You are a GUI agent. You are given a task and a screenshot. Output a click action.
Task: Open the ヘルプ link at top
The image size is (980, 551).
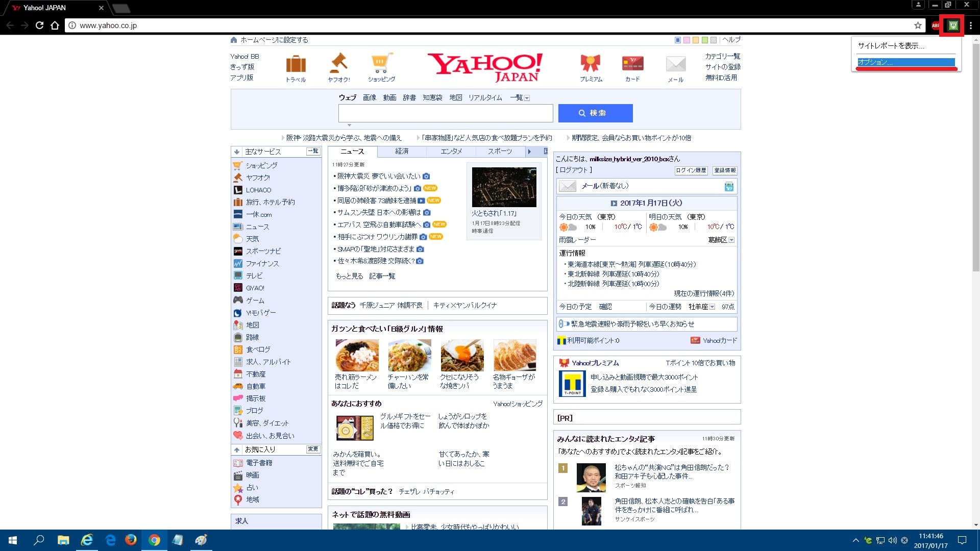point(731,40)
